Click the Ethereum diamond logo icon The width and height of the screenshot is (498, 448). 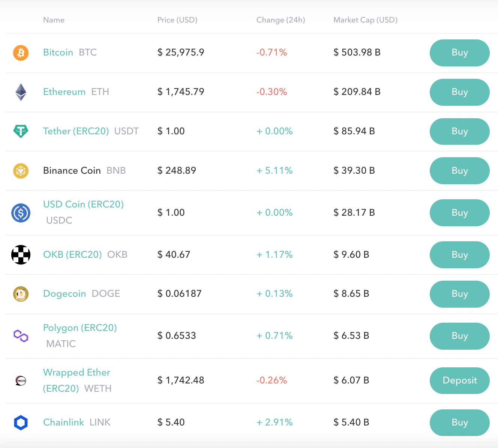(x=21, y=92)
